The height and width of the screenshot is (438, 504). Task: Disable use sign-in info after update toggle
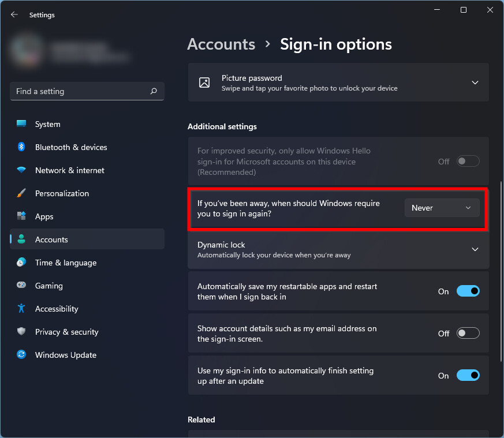coord(468,375)
